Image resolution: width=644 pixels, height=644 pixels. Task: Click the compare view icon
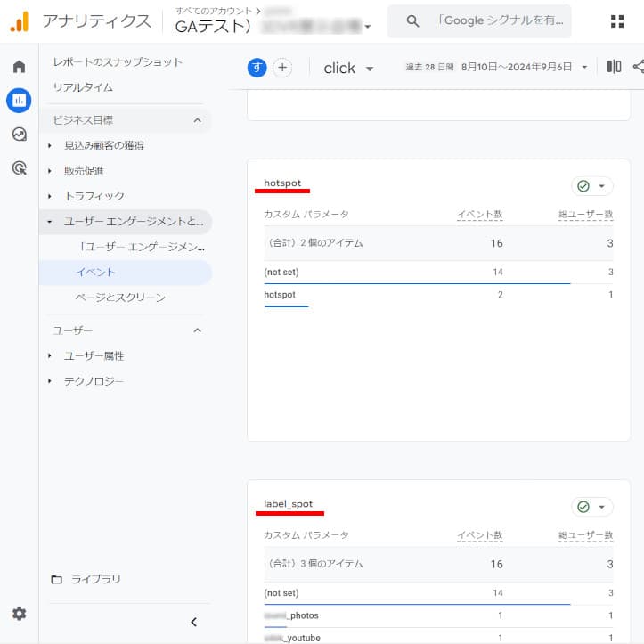(614, 67)
